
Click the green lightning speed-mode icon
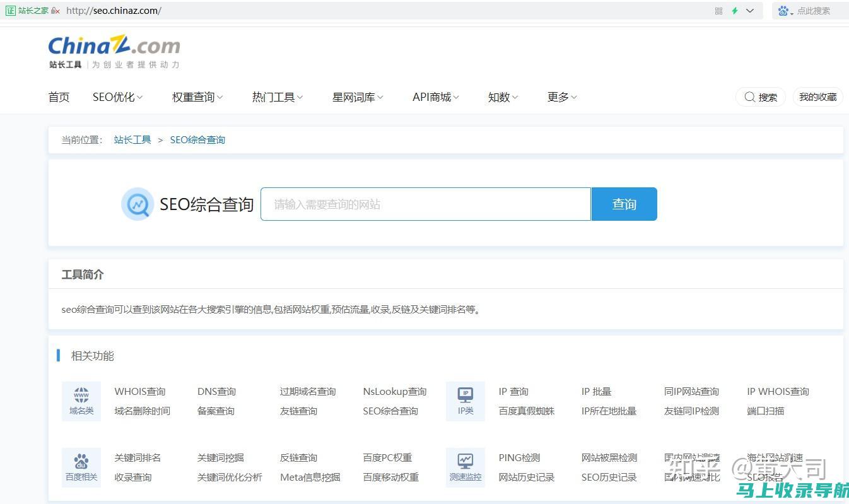pos(734,11)
